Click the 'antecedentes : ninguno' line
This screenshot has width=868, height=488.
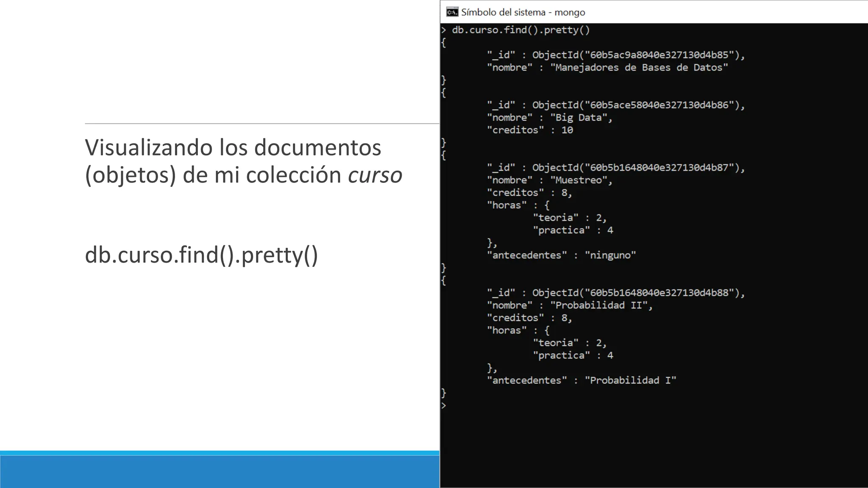(x=562, y=255)
